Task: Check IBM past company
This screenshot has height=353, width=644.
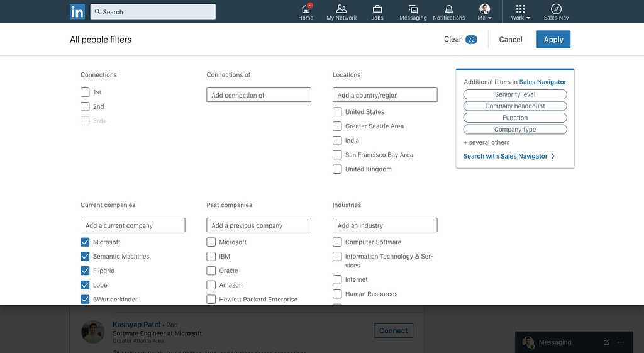Action: [x=211, y=257]
